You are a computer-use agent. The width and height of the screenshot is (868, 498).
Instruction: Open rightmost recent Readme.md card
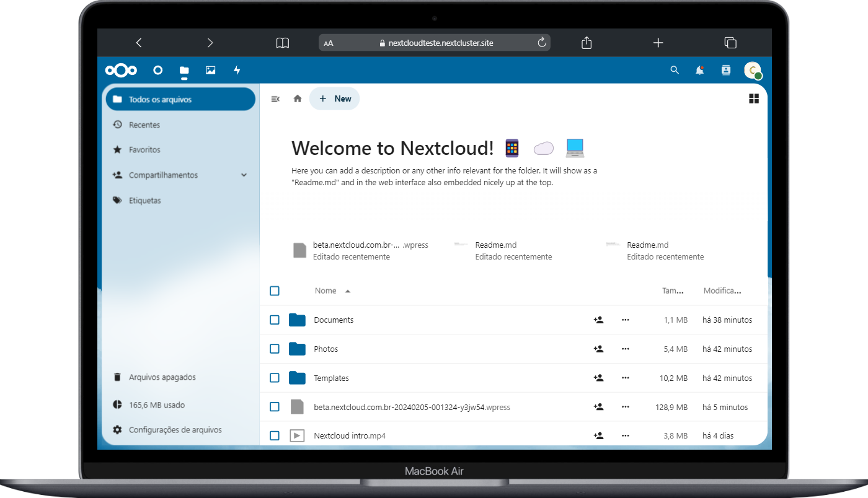pos(655,250)
